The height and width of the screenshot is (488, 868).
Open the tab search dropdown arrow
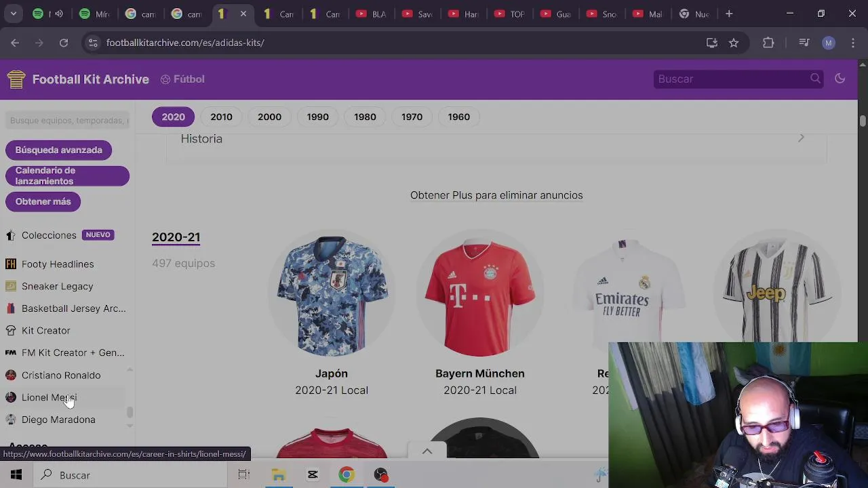13,14
